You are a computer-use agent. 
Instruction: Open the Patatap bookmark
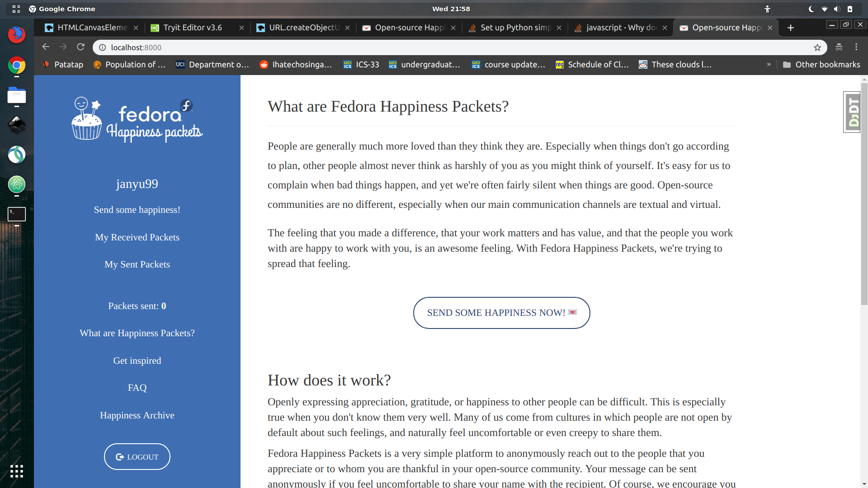click(63, 65)
